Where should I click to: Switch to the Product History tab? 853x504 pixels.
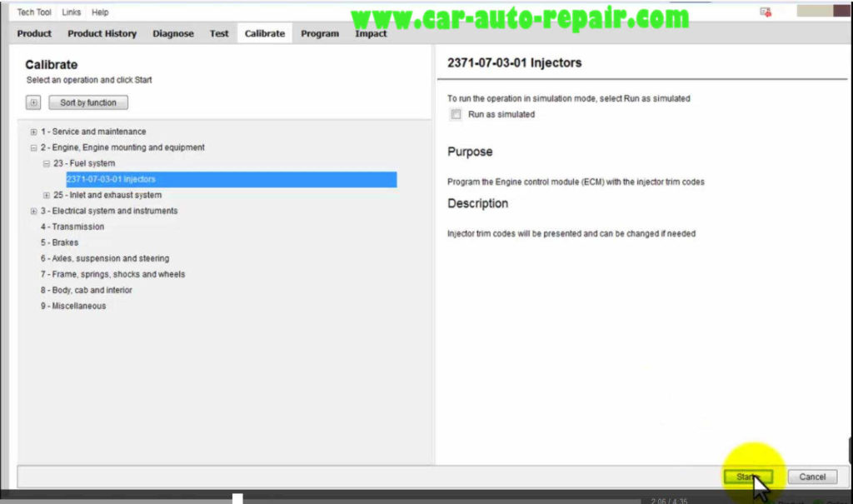coord(102,33)
